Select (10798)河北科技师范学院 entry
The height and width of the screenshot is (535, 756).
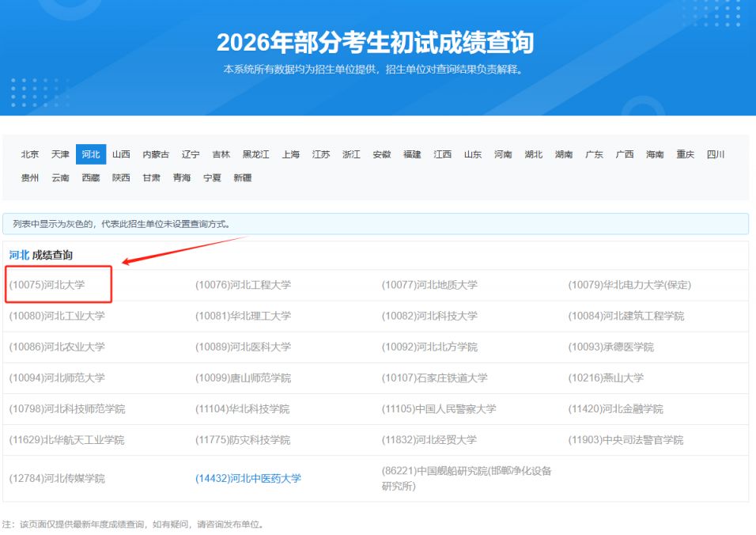(67, 408)
